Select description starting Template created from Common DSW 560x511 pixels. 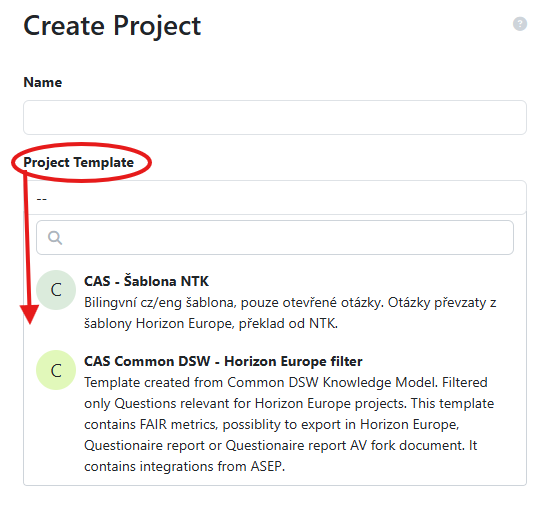289,424
